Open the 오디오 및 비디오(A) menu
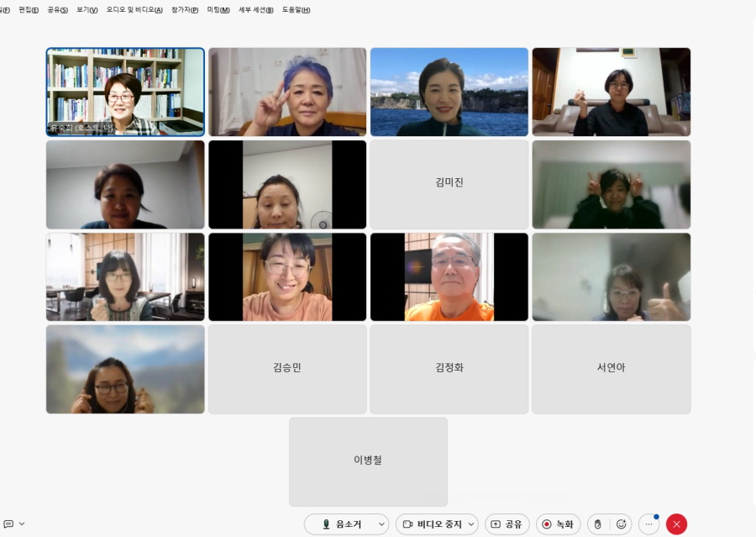 pos(135,10)
